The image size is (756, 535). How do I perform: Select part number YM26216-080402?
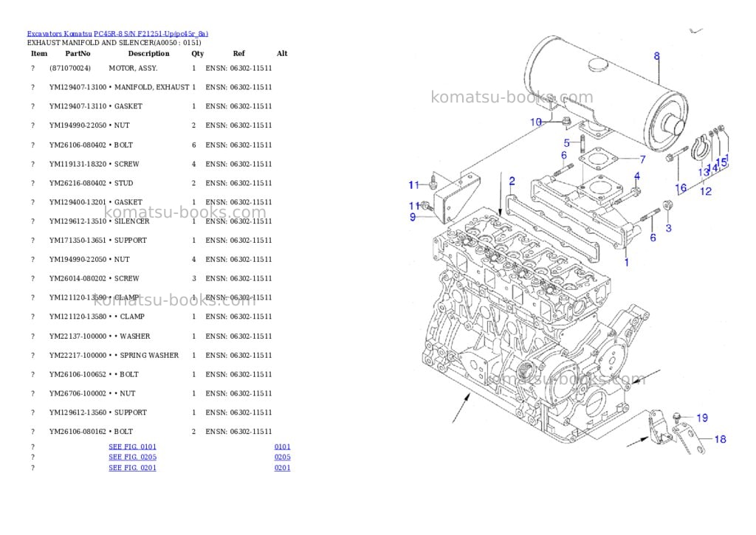click(x=78, y=183)
